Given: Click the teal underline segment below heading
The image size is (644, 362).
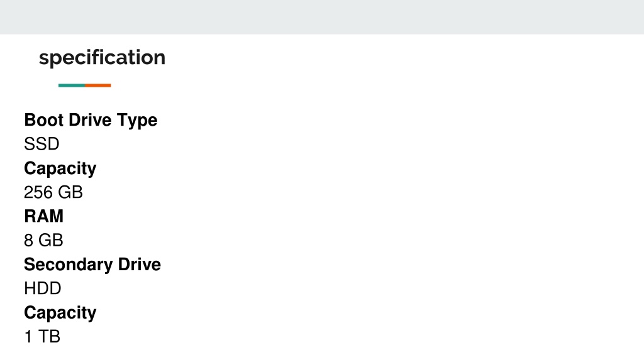Looking at the screenshot, I should click(x=72, y=85).
